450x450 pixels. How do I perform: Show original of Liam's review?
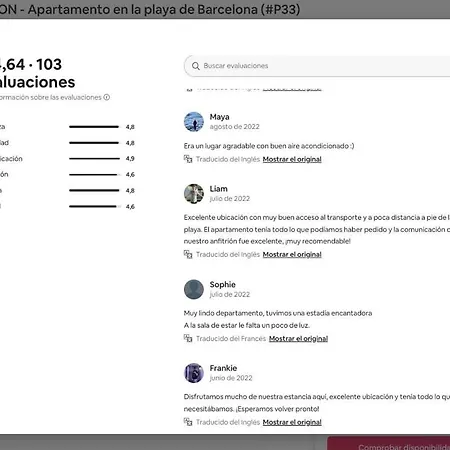point(292,255)
